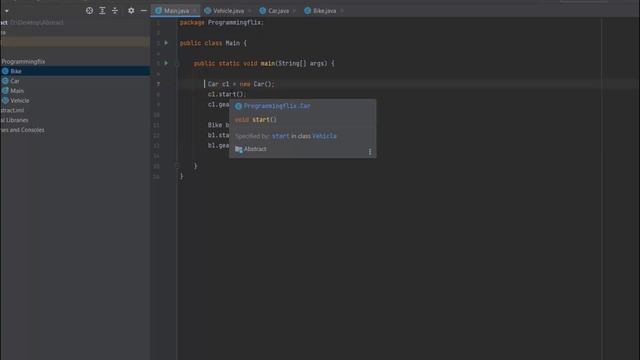
Task: Click the Main class icon in tree
Action: click(5, 91)
